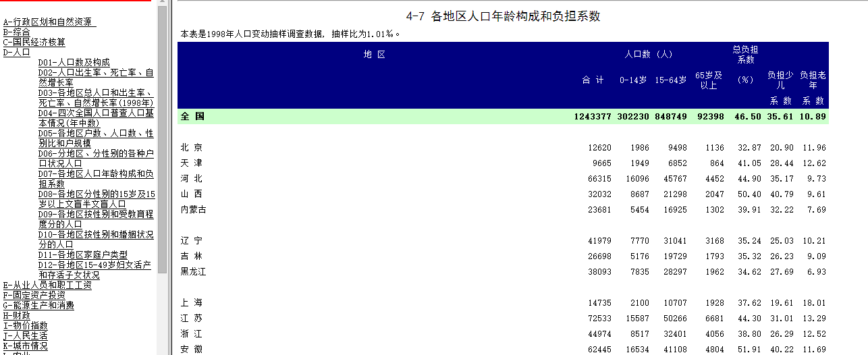868x355 pixels.
Task: Open D04-四次全国人口普查人口基本情况 link
Action: coord(96,117)
